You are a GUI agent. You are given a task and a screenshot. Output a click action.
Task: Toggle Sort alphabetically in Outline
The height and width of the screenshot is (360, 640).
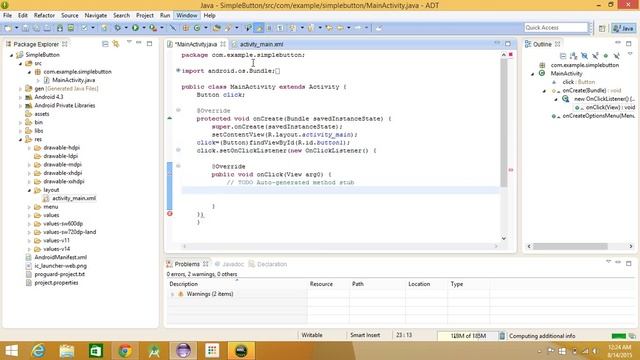(573, 56)
